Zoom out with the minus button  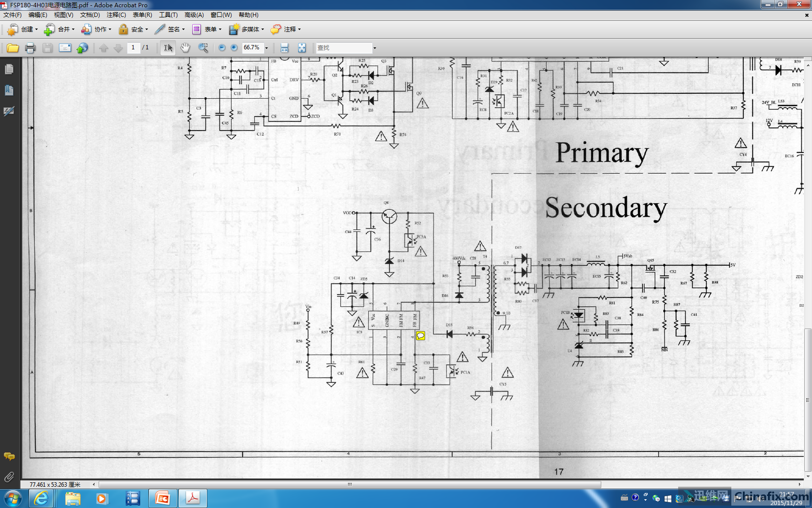222,48
